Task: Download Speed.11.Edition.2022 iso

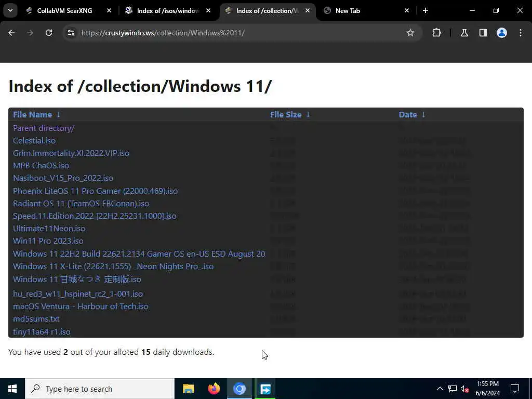Action: pyautogui.click(x=95, y=216)
